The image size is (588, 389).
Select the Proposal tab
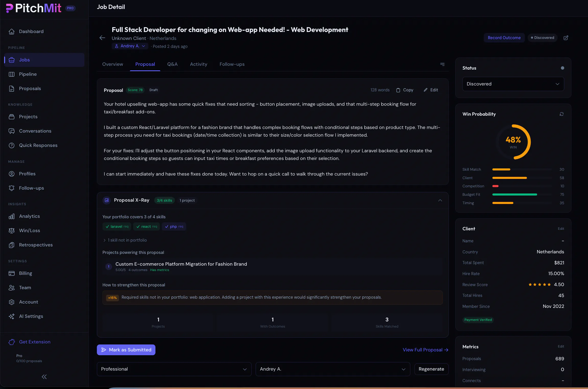145,64
